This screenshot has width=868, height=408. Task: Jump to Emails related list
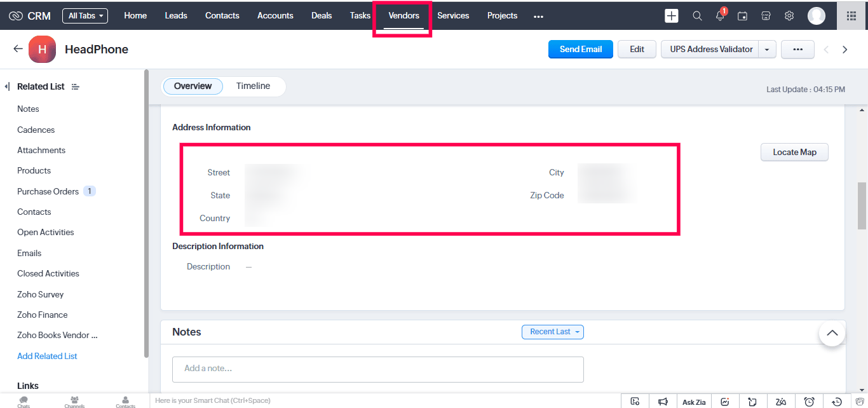click(29, 253)
